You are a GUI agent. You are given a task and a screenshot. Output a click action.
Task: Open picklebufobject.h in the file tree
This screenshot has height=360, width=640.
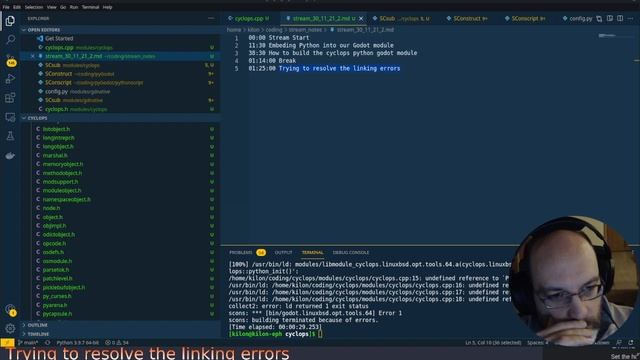[64, 287]
